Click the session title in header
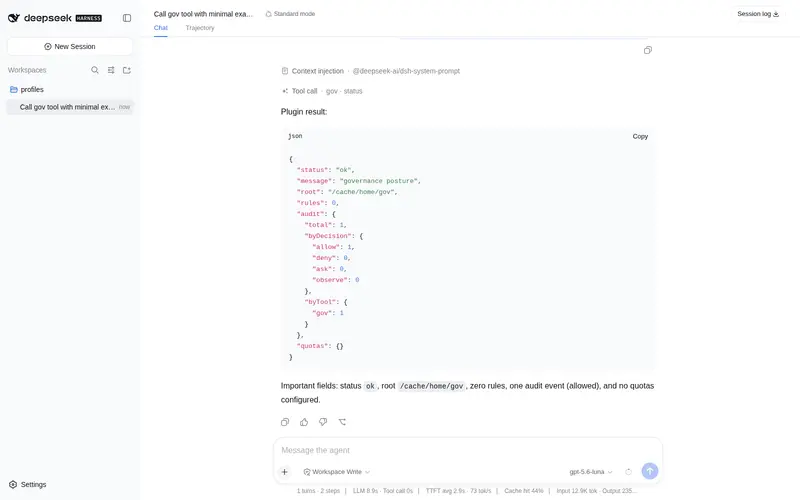The width and height of the screenshot is (800, 500). click(203, 14)
